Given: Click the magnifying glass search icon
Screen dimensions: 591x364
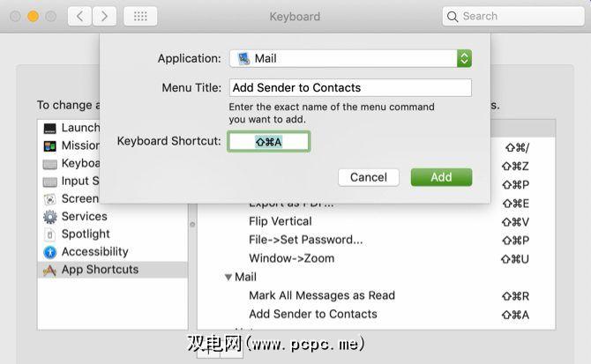Looking at the screenshot, I should pos(452,17).
